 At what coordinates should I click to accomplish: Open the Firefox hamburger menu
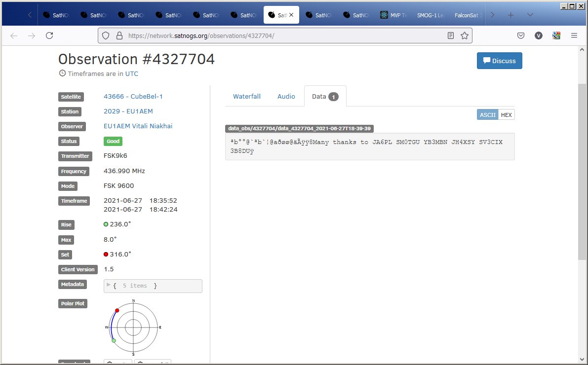tap(574, 36)
